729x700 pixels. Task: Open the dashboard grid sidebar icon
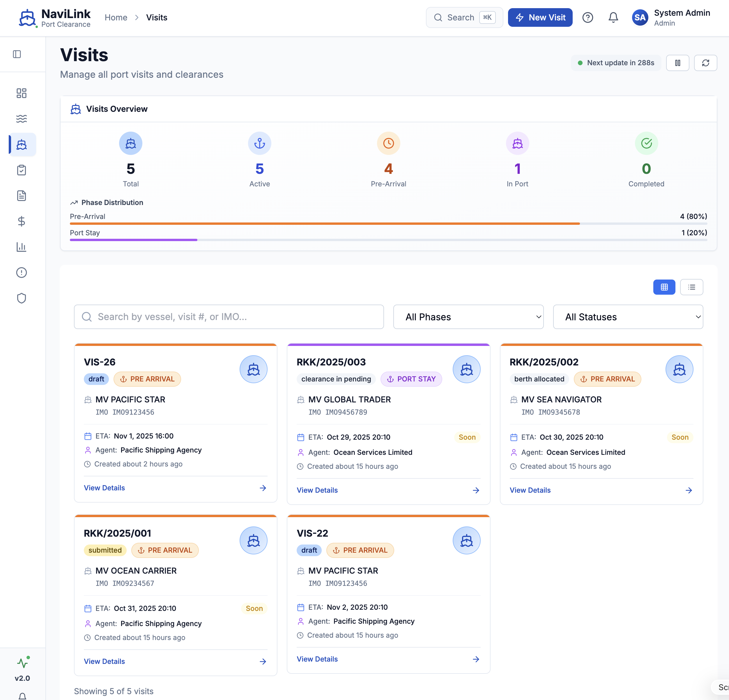[22, 93]
